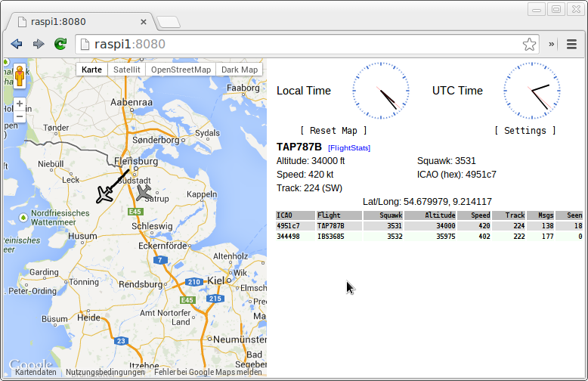Click the UTC Time analog clock

[x=532, y=91]
